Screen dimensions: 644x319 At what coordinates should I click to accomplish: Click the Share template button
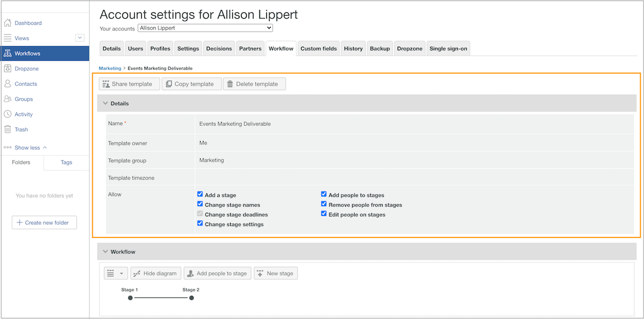(x=129, y=84)
